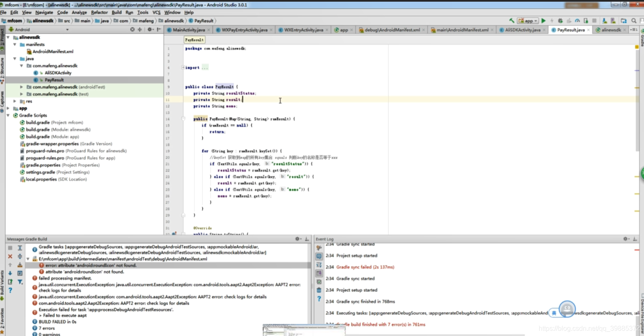Collapse the Gradle Scripts node
This screenshot has height=336, width=644.
click(8, 115)
